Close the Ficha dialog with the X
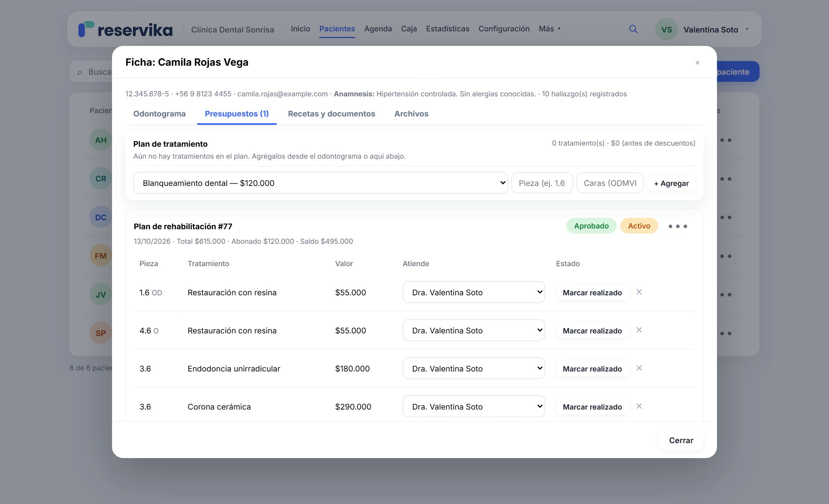This screenshot has height=504, width=829. tap(697, 63)
